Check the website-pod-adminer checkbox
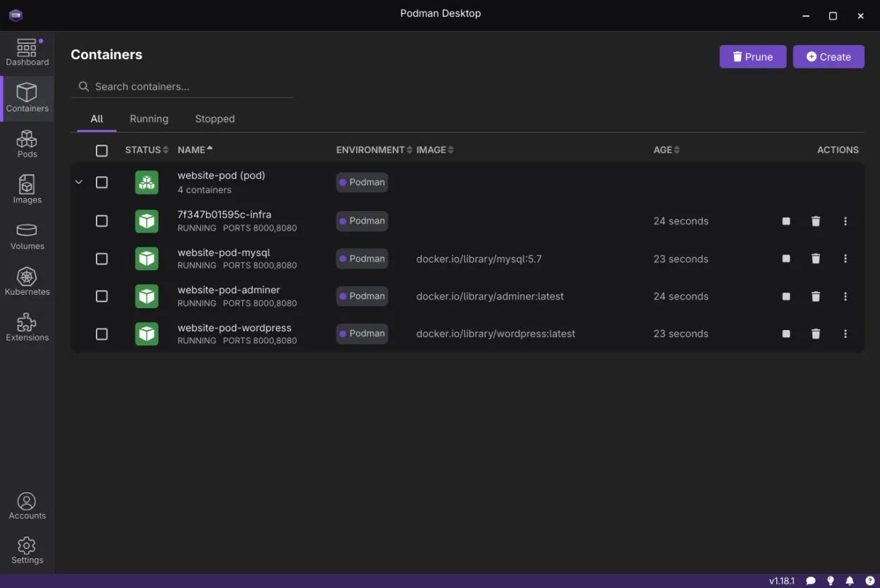The width and height of the screenshot is (880, 588). pos(102,297)
